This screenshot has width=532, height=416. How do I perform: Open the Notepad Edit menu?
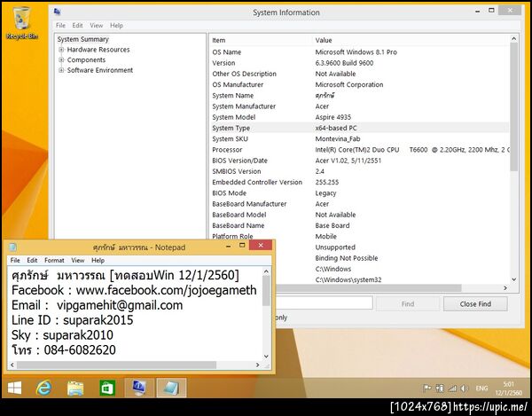click(32, 260)
